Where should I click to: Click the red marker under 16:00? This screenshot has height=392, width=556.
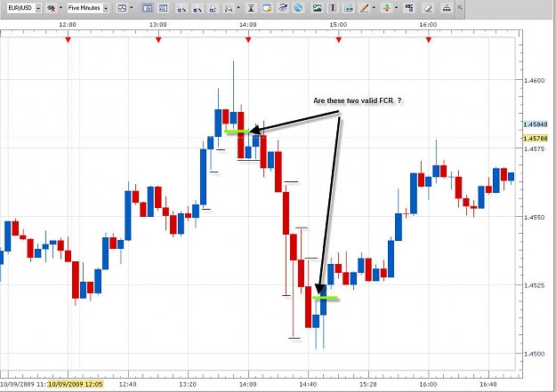click(x=429, y=39)
